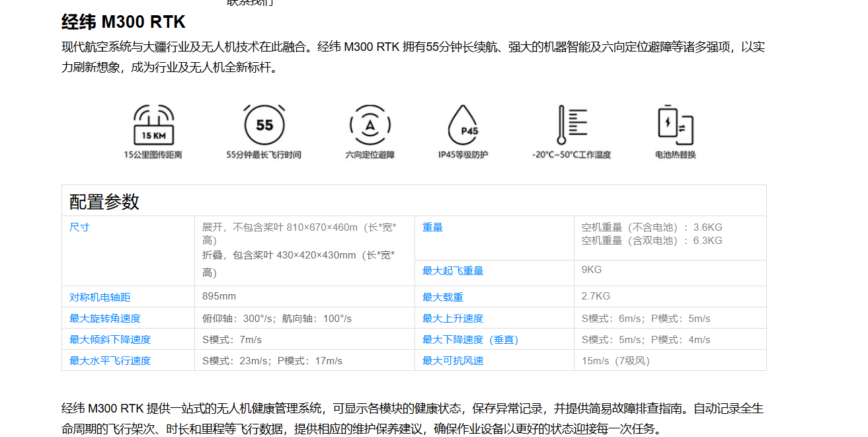Click the 895mm wheelbase value
This screenshot has height=437, width=868.
pyautogui.click(x=219, y=296)
